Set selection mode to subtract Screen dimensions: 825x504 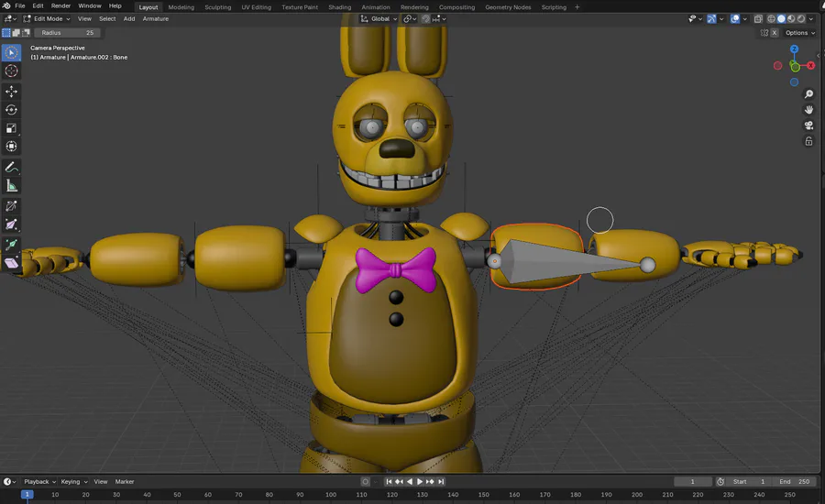26,33
